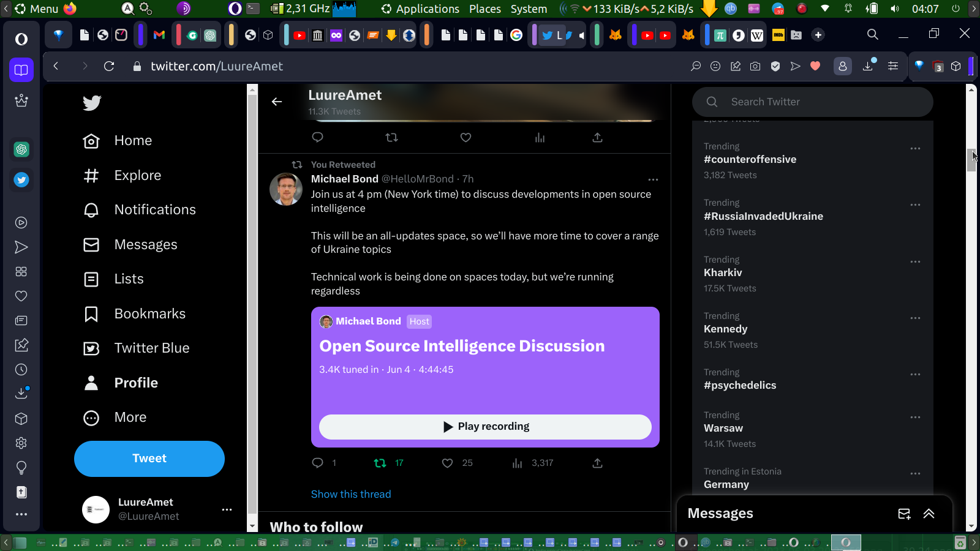Bookmark page with the address bar heart
The height and width of the screenshot is (551, 980).
[815, 66]
